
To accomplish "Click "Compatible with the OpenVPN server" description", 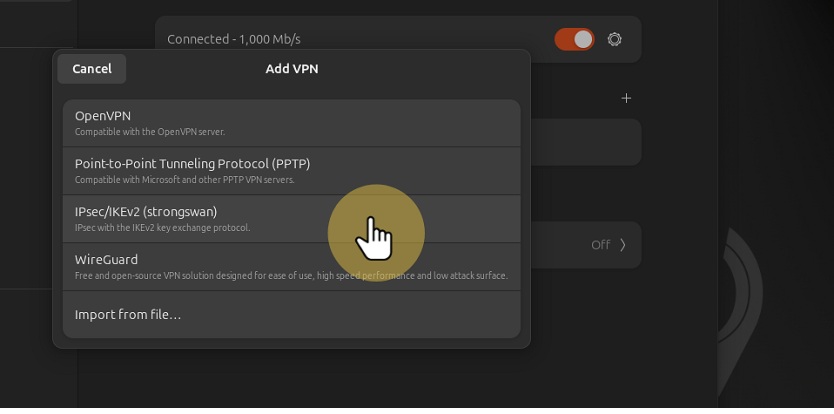I will pos(150,132).
